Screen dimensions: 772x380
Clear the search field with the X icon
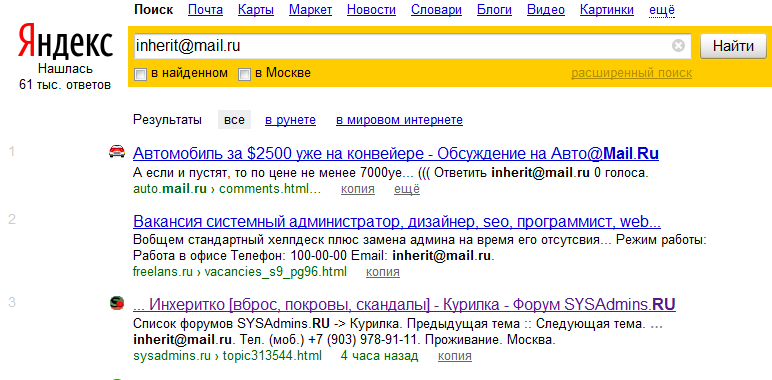(x=678, y=46)
